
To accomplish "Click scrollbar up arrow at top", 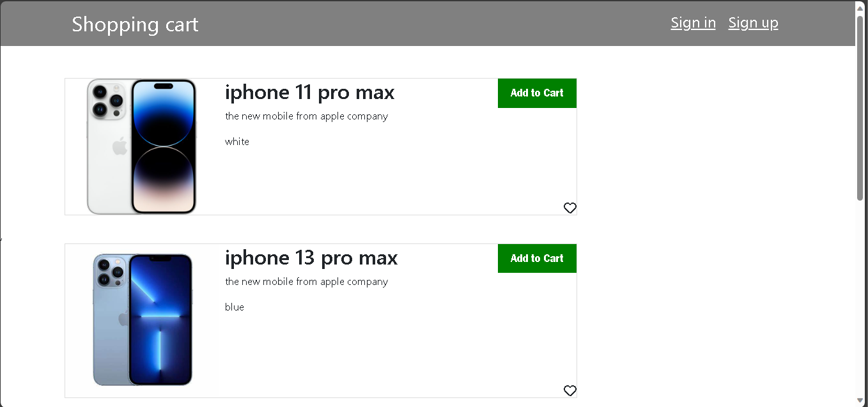I will pos(860,7).
